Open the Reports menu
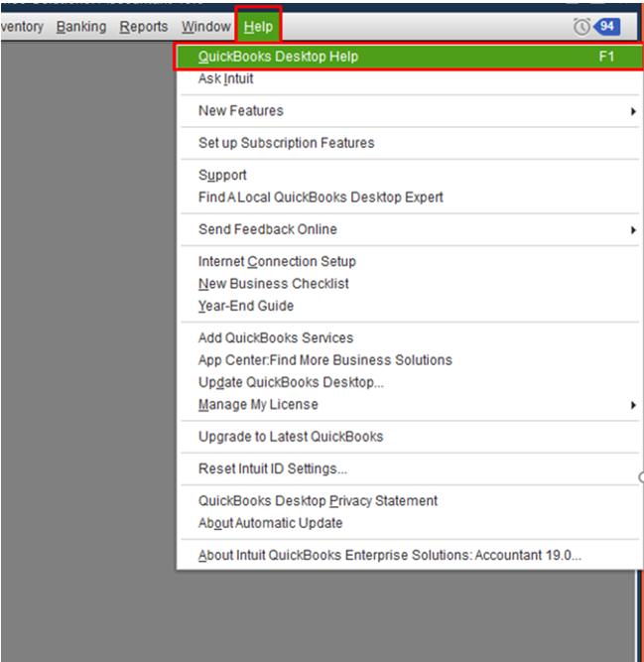The image size is (644, 662). click(144, 27)
